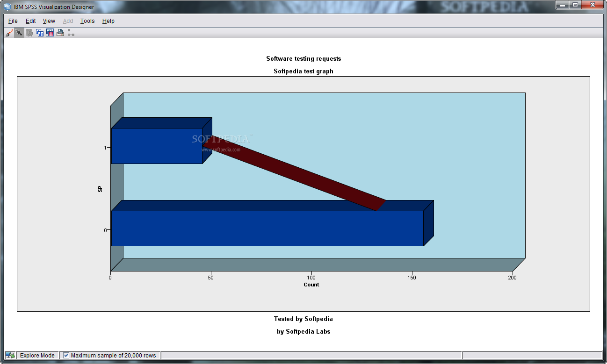Open the Tools menu
607x364 pixels.
pyautogui.click(x=87, y=21)
